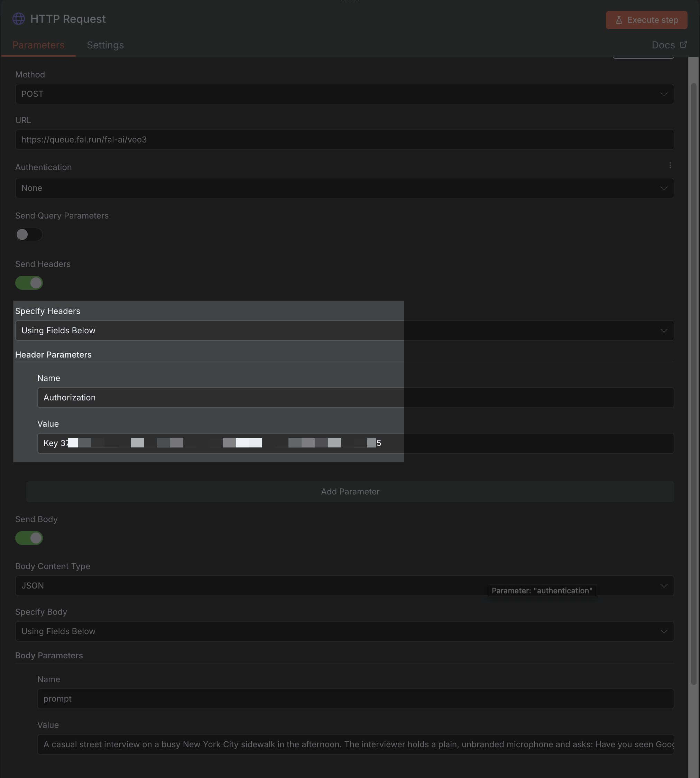This screenshot has height=778, width=700.
Task: Click the Send Query Parameters label
Action: click(x=62, y=216)
